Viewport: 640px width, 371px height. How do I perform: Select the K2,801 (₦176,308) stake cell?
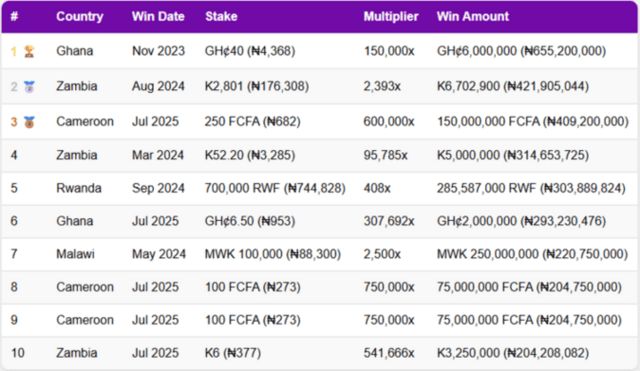pos(257,86)
